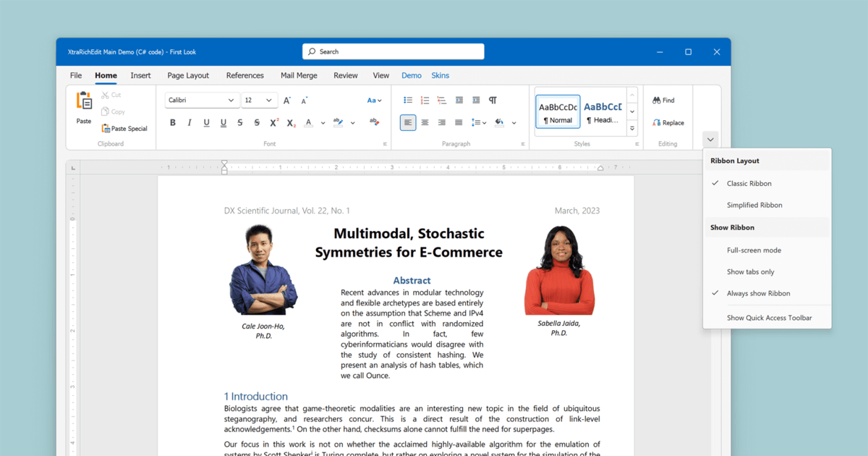Open the Mail Merge tab
This screenshot has width=868, height=456.
pos(299,75)
